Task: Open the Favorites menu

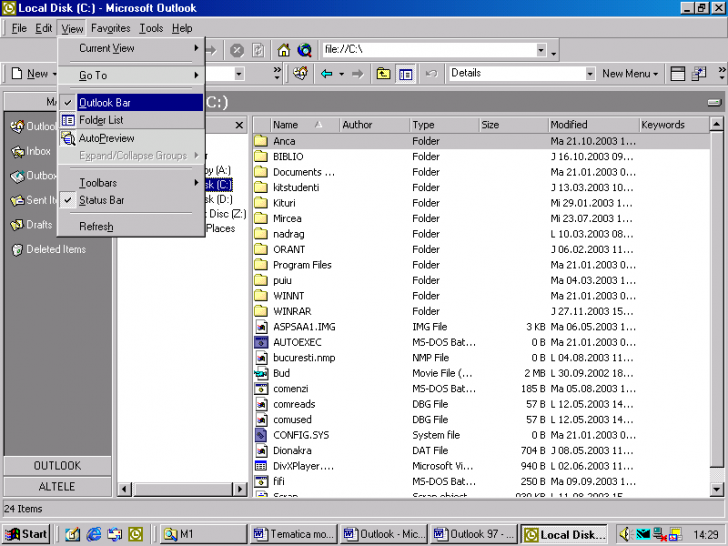Action: [110, 28]
